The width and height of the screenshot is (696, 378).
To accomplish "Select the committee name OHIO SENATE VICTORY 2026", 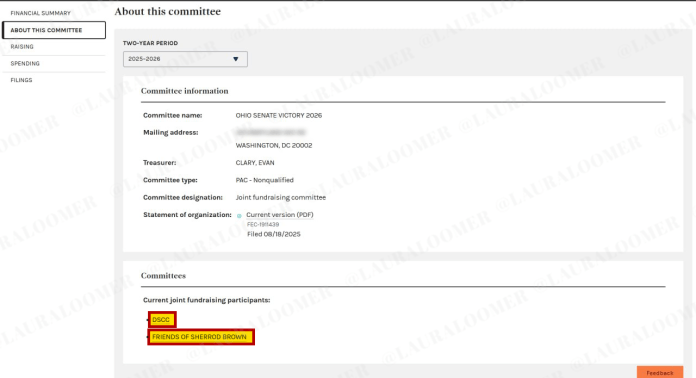I will 279,115.
